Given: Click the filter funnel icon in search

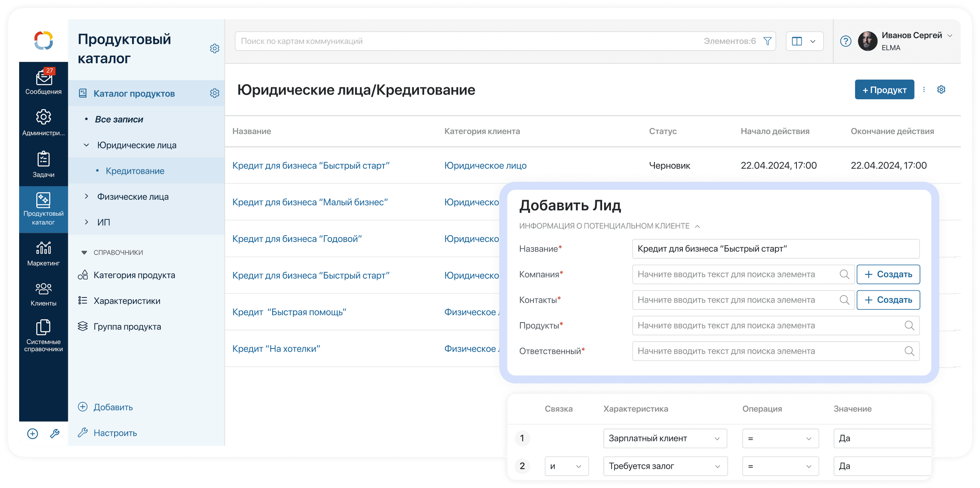Looking at the screenshot, I should pyautogui.click(x=767, y=41).
